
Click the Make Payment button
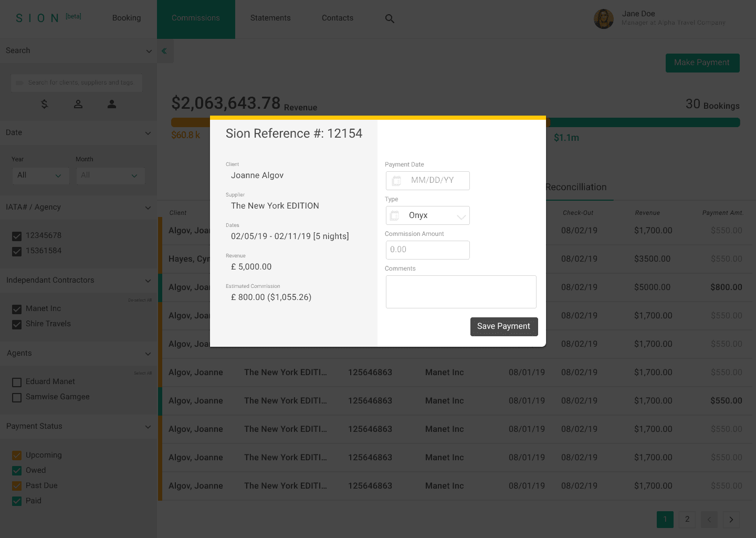click(x=702, y=63)
